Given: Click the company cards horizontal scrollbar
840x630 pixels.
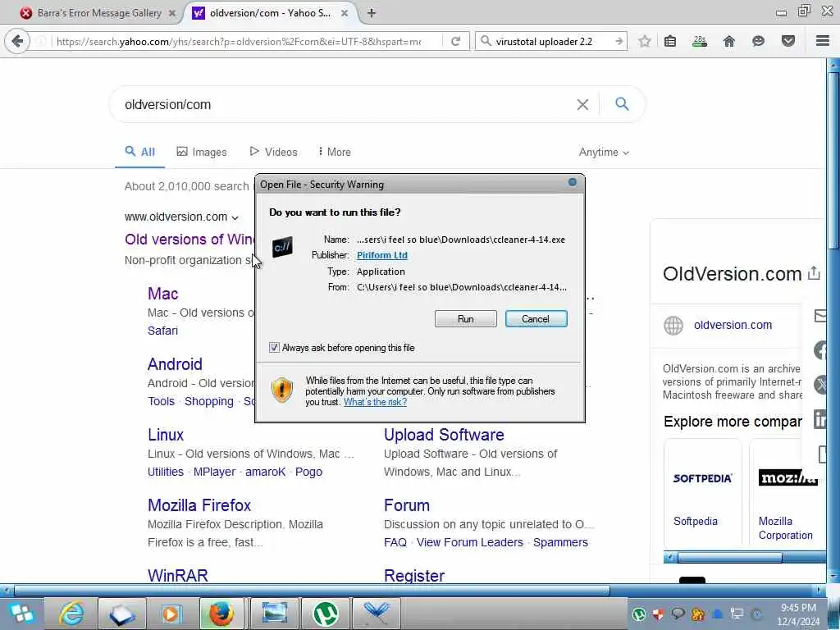Looking at the screenshot, I should click(x=729, y=558).
